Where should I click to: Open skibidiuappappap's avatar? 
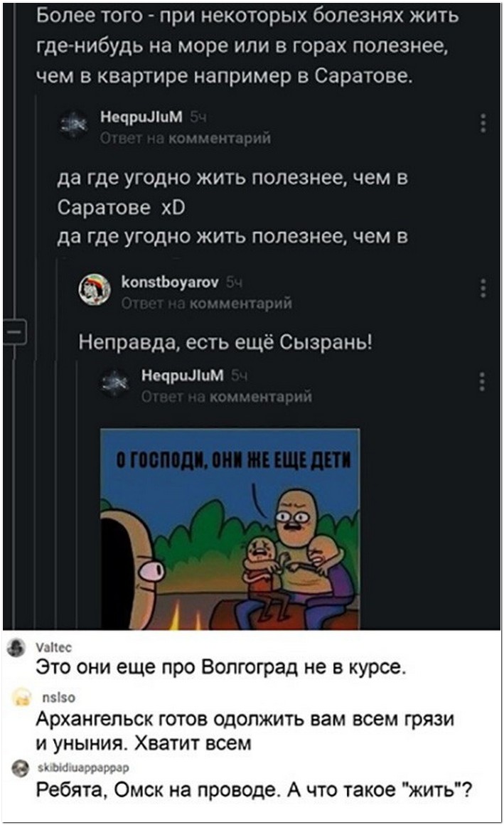tap(21, 769)
